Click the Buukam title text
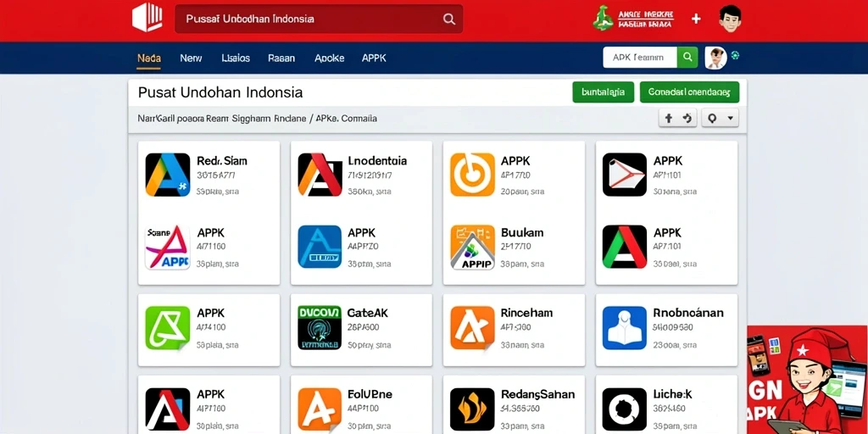868x434 pixels. pyautogui.click(x=522, y=232)
